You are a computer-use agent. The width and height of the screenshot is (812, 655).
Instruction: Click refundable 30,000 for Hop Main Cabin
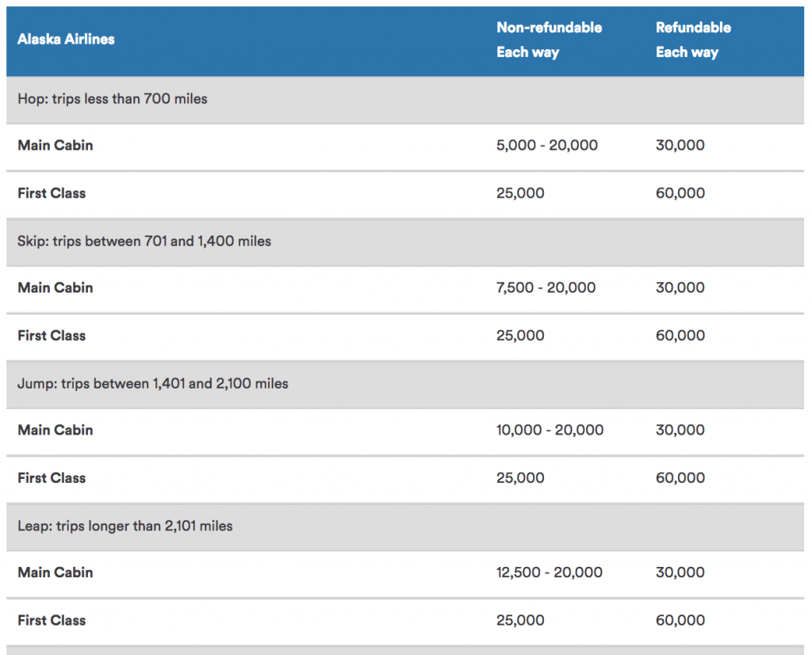[680, 145]
